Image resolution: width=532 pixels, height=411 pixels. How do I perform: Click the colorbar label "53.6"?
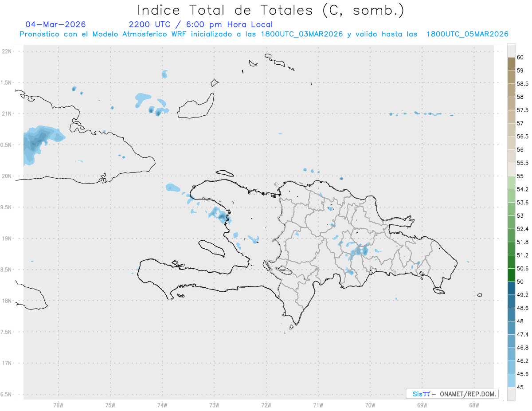click(x=522, y=203)
